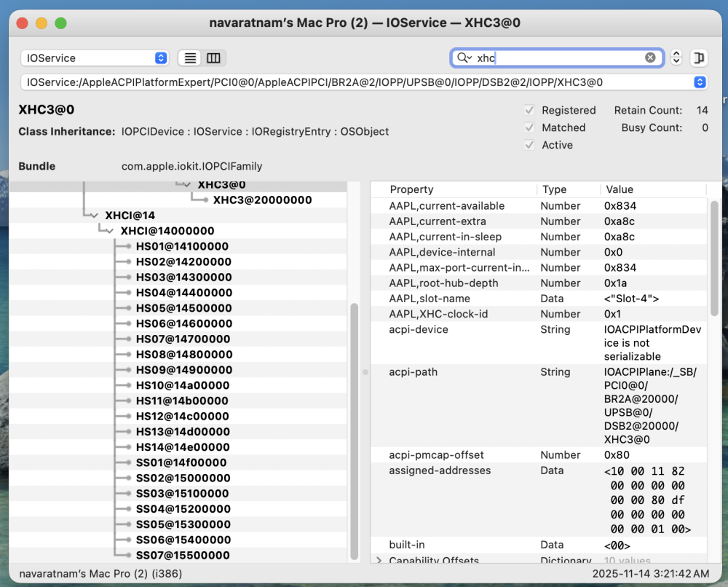Viewport: 728px width, 587px height.
Task: Select HS13@14d00000 in the tree
Action: (183, 432)
